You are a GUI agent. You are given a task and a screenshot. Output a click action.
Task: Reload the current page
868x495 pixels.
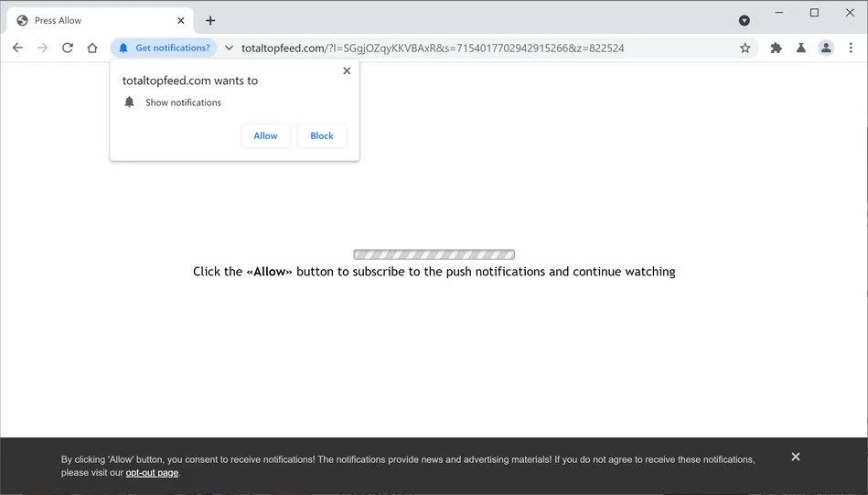point(68,48)
